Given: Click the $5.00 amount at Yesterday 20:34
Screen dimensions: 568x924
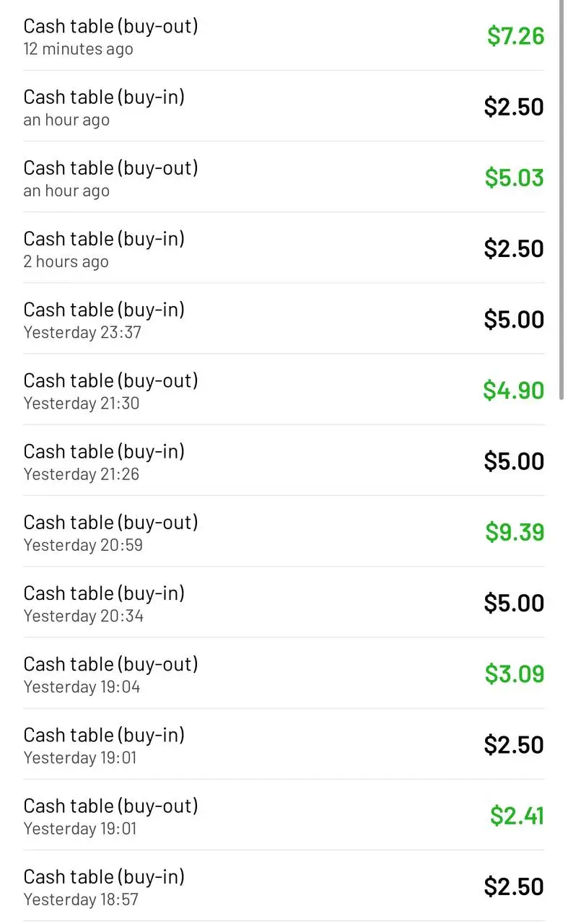Looking at the screenshot, I should (514, 603).
